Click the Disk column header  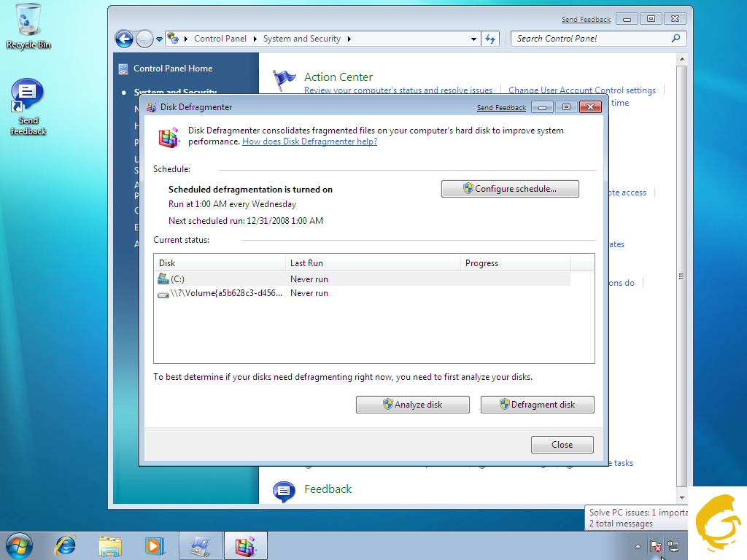[219, 263]
